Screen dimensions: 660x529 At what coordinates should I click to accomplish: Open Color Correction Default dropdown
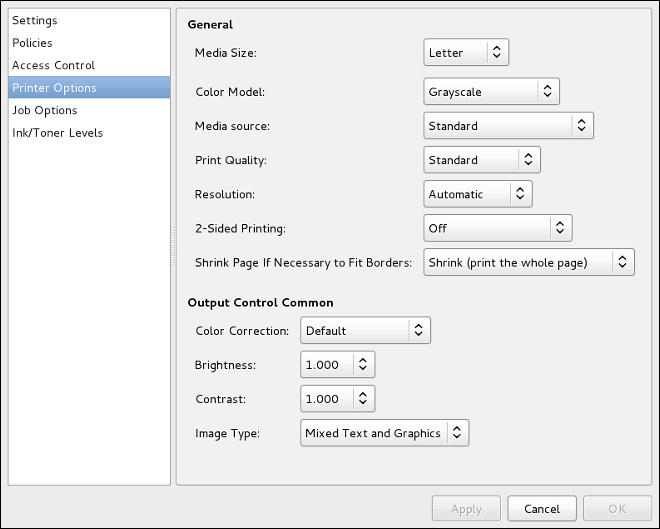(365, 330)
